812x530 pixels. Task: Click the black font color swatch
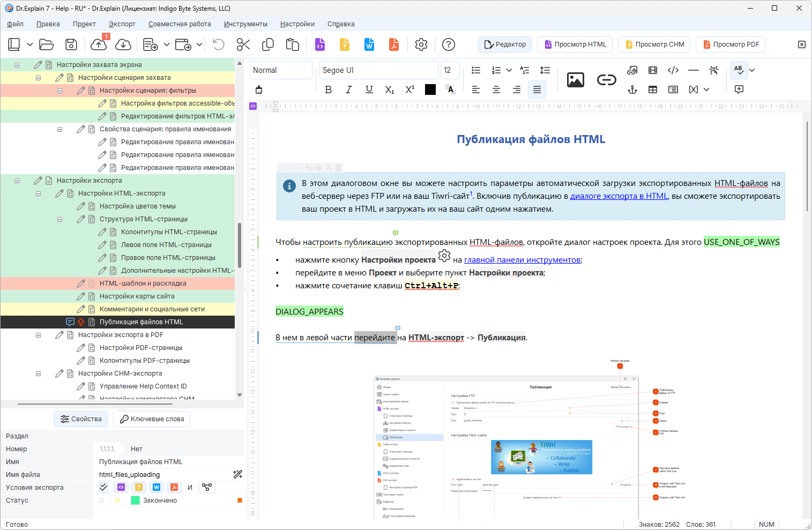point(430,89)
